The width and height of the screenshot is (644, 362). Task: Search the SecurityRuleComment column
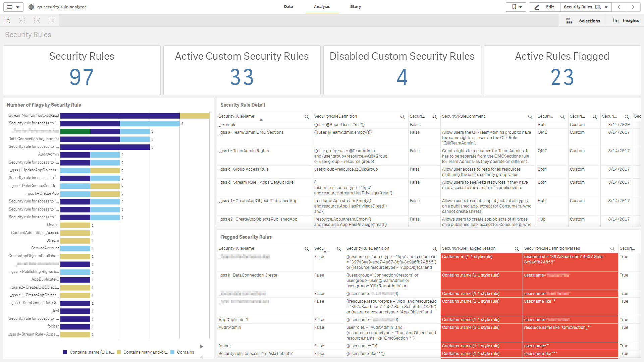tap(530, 117)
